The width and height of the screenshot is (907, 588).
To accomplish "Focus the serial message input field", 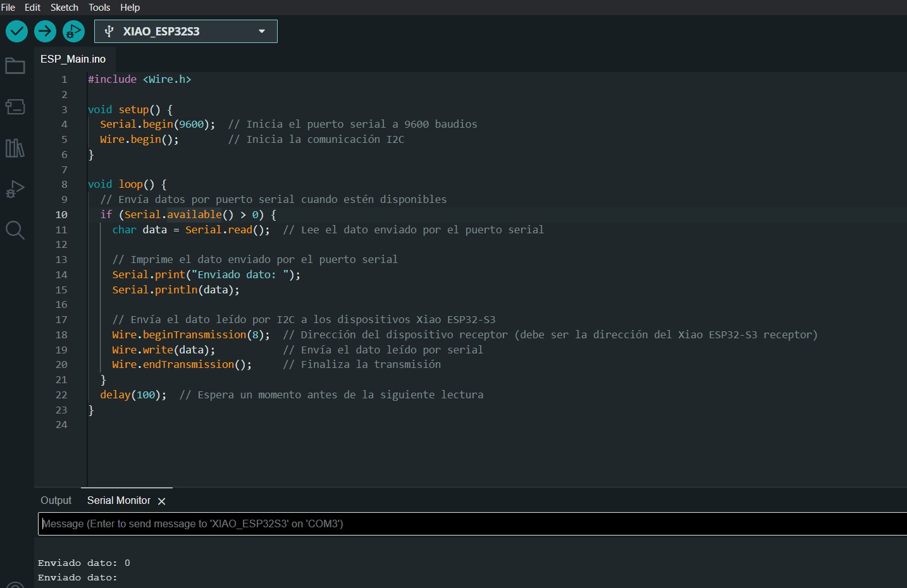I will [472, 524].
